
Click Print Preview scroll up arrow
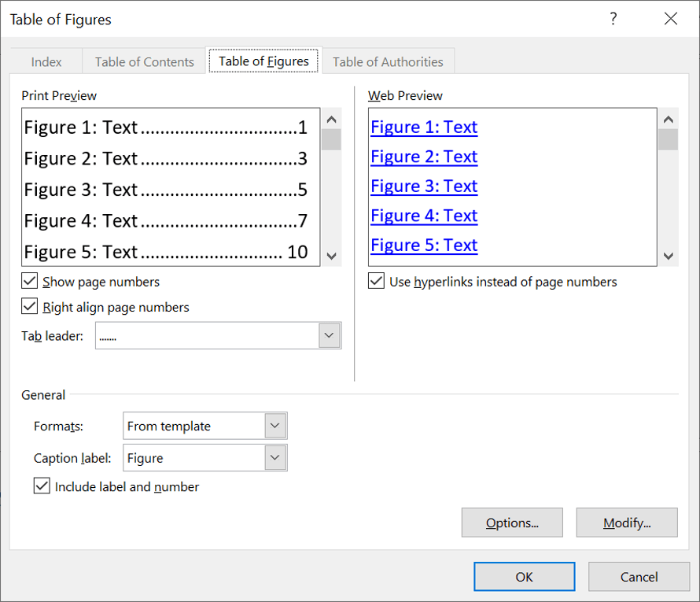point(331,120)
